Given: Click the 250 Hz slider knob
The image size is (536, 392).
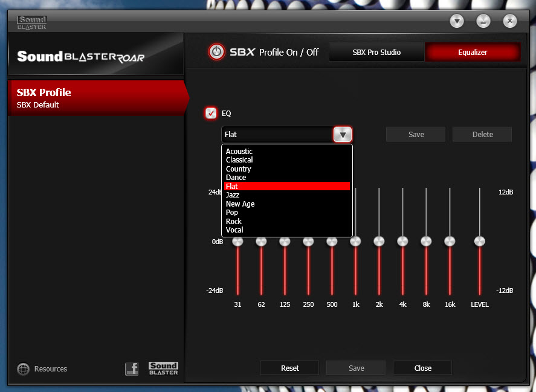Looking at the screenshot, I should pyautogui.click(x=308, y=242).
